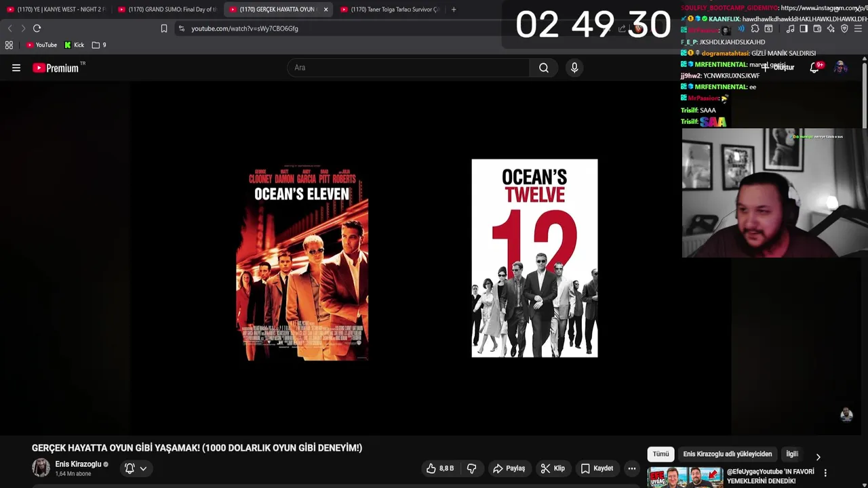Bookmark this page via bookmark icon
This screenshot has width=868, height=488.
coord(164,28)
